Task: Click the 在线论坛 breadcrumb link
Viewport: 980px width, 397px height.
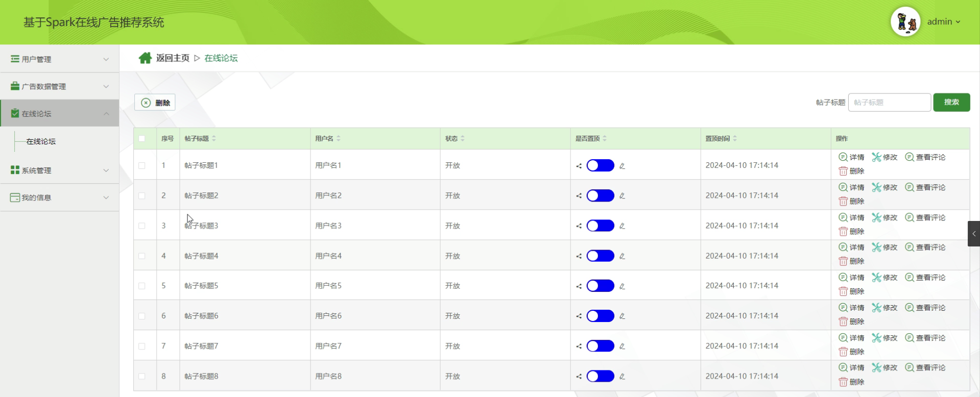Action: pos(221,58)
